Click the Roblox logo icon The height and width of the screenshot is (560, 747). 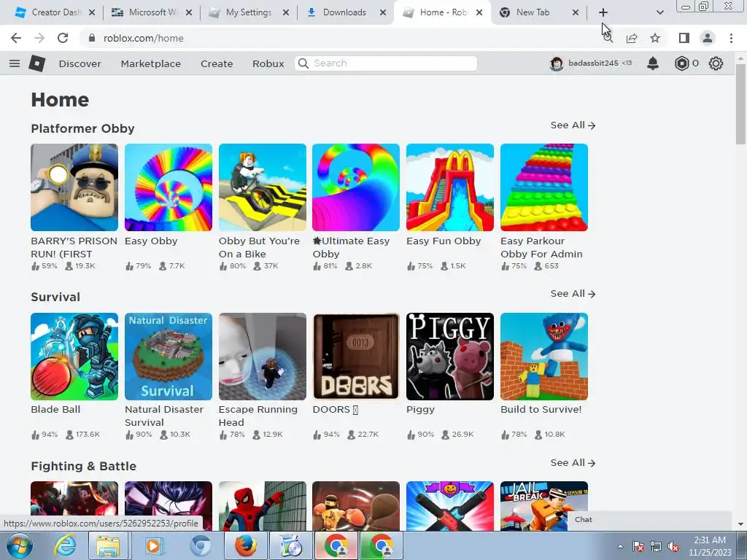pos(37,63)
